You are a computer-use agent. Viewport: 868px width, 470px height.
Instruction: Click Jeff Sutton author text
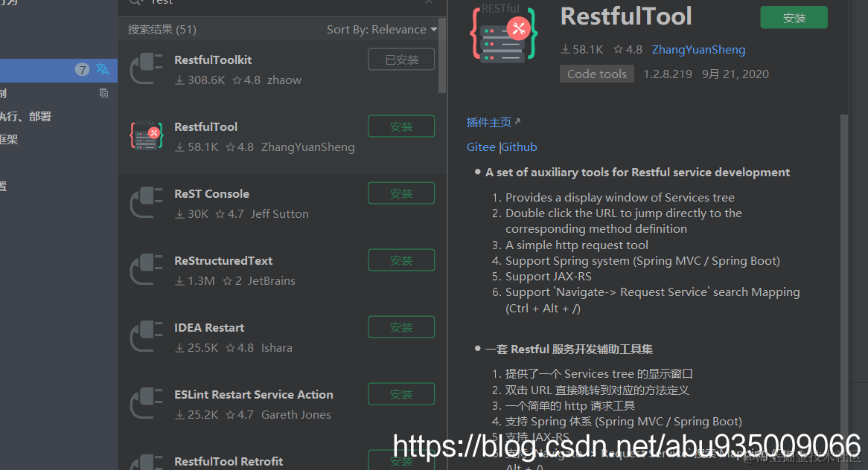point(280,214)
